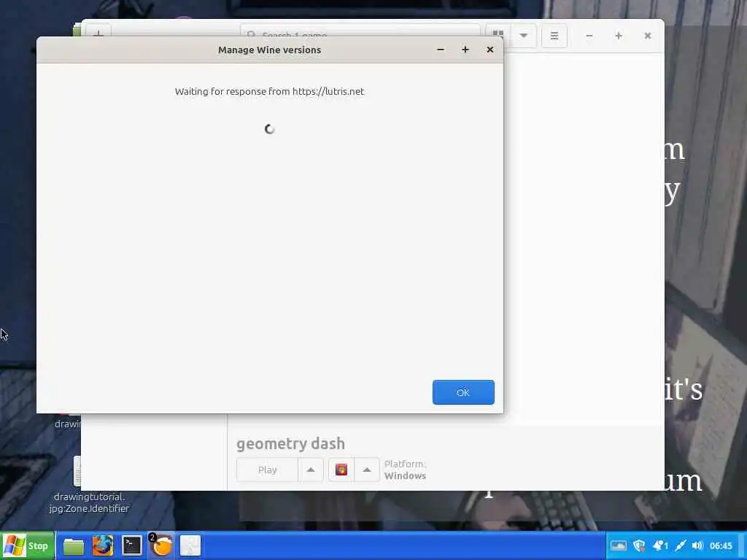Minimize the Lutris main window
This screenshot has height=560, width=747.
[589, 36]
